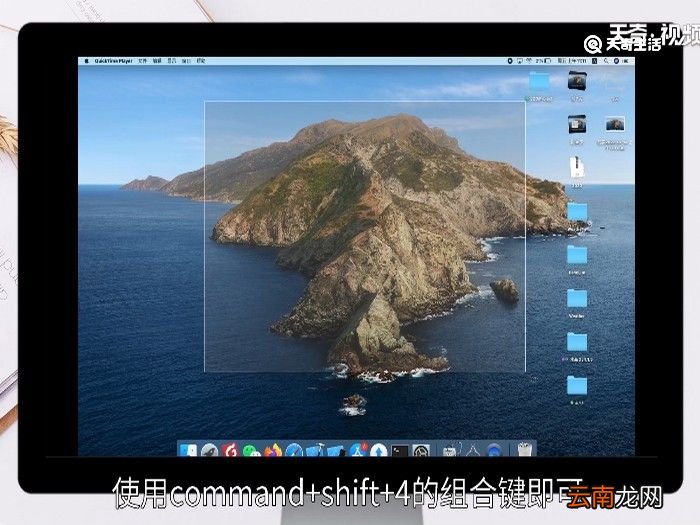
Task: Open Finder from the Dock
Action: (188, 450)
